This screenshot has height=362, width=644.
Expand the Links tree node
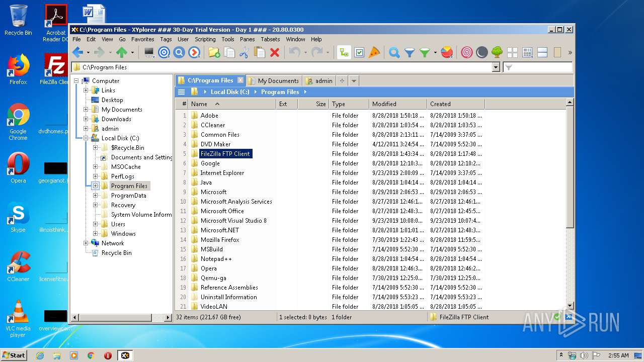pos(86,90)
